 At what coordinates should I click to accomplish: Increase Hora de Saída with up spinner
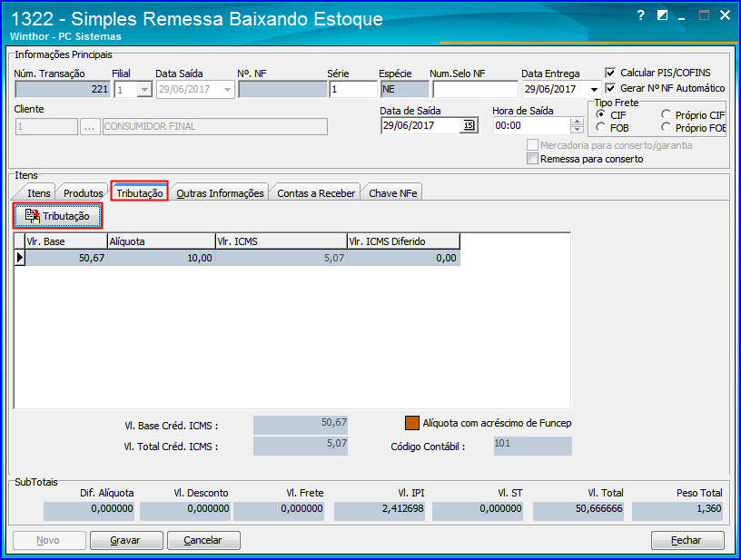coord(577,122)
